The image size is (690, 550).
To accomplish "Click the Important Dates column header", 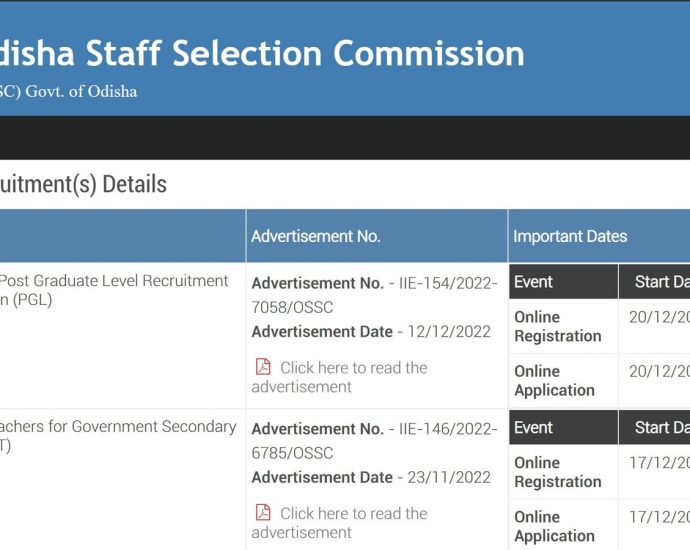I will click(570, 237).
